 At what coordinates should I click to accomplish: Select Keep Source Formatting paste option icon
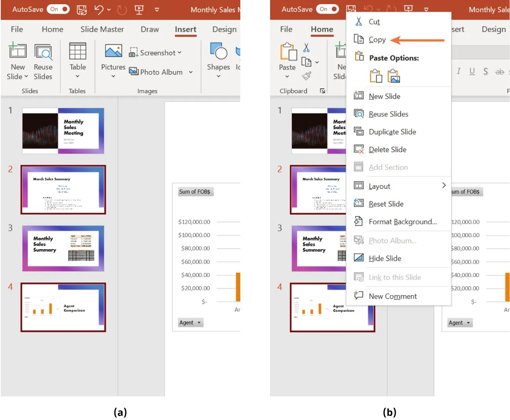click(376, 76)
